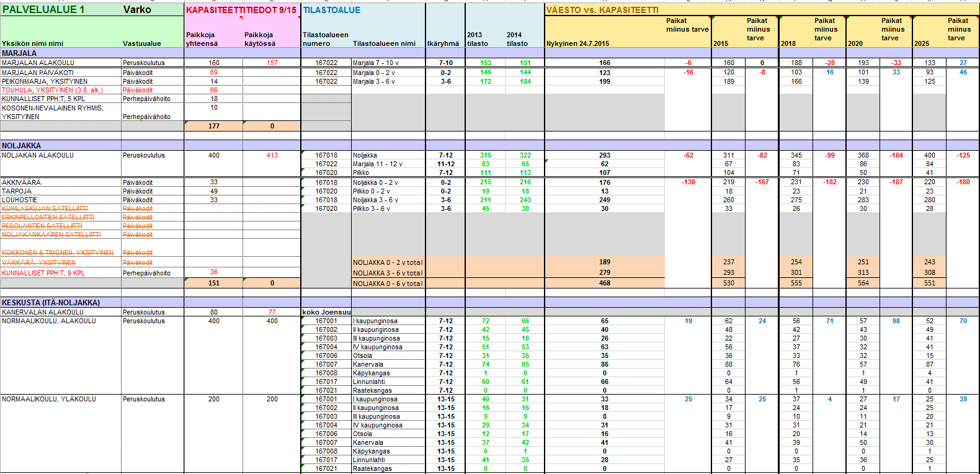Click the Noljakka 0 - 2 v area name
The image size is (980, 474).
[x=375, y=182]
